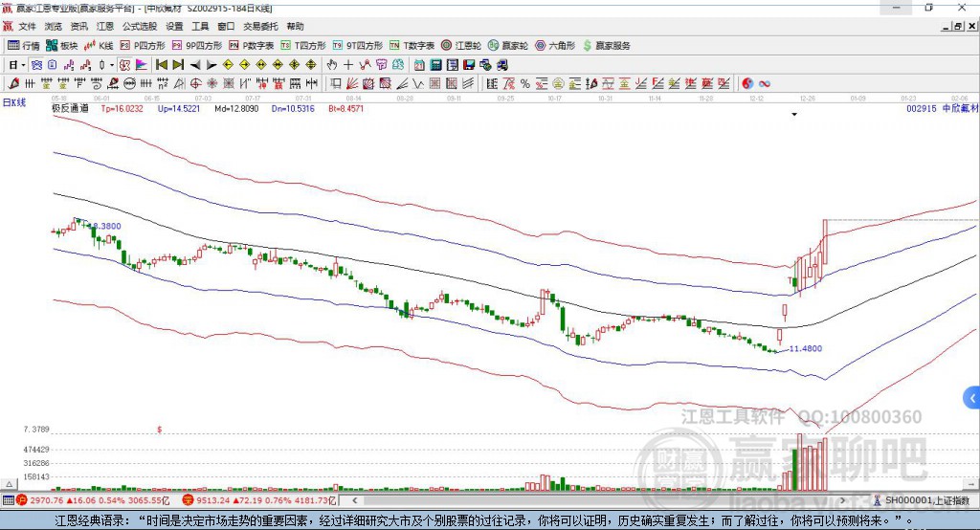
Task: Open the 帮助 menu
Action: click(295, 26)
